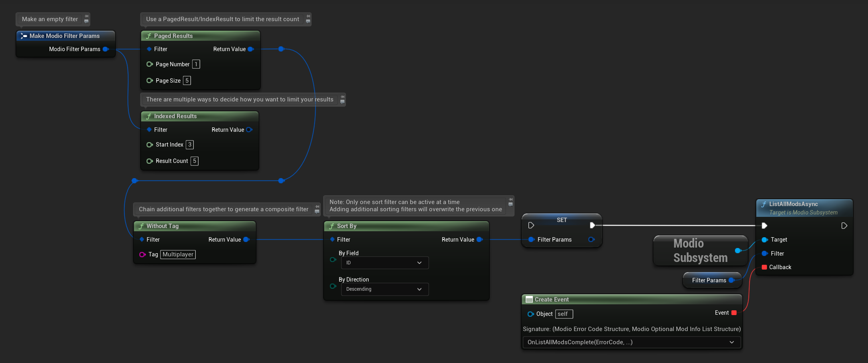This screenshot has width=868, height=363.
Task: Click ListAllModsAsync Filter pin
Action: 765,254
